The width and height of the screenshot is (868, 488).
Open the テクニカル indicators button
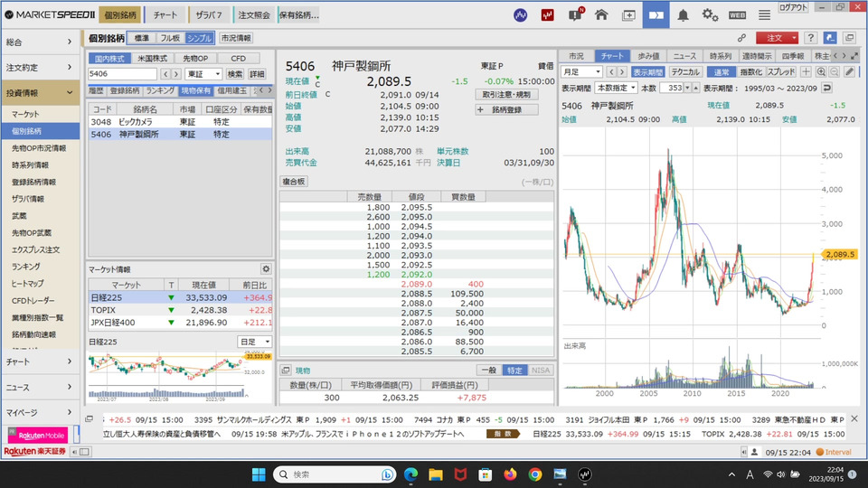(684, 72)
